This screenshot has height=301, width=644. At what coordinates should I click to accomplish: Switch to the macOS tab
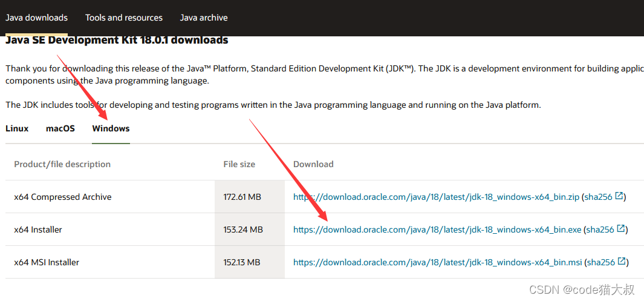pyautogui.click(x=60, y=128)
